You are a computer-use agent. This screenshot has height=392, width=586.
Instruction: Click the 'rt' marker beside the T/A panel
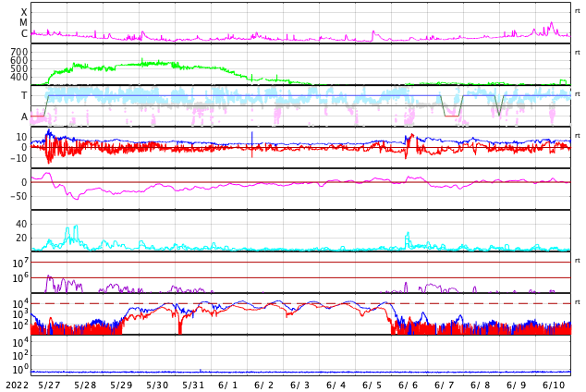point(578,94)
